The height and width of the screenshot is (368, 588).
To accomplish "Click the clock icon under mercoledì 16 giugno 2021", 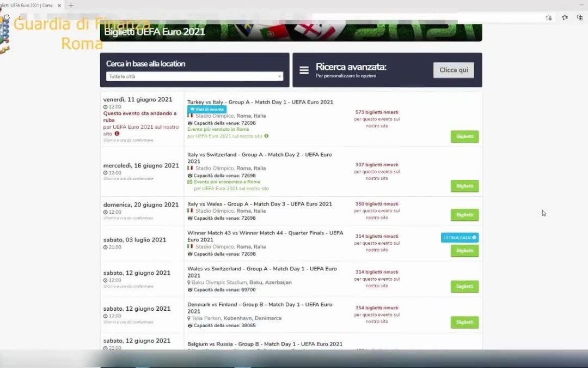I will (x=106, y=173).
